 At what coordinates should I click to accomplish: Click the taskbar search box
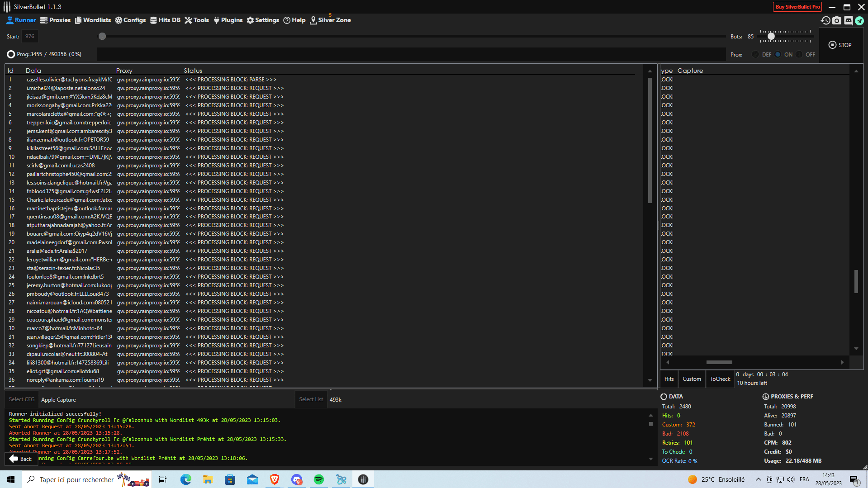[x=86, y=479]
